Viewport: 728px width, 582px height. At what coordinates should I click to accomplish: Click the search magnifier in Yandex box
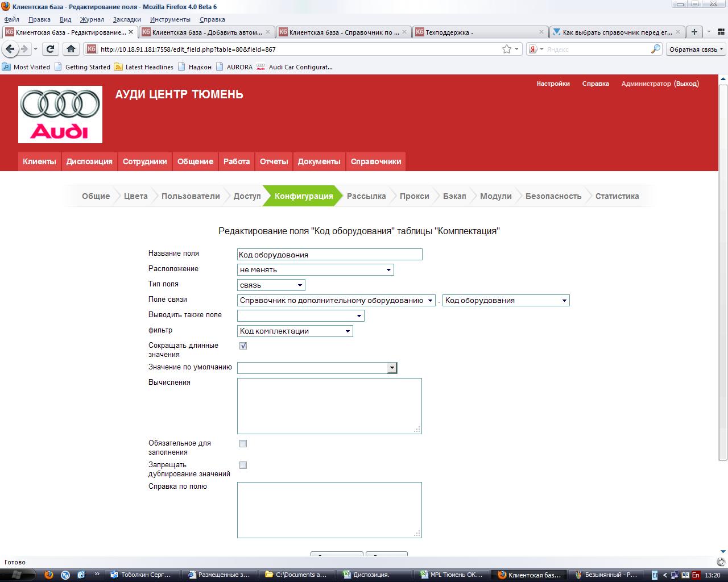[x=656, y=49]
